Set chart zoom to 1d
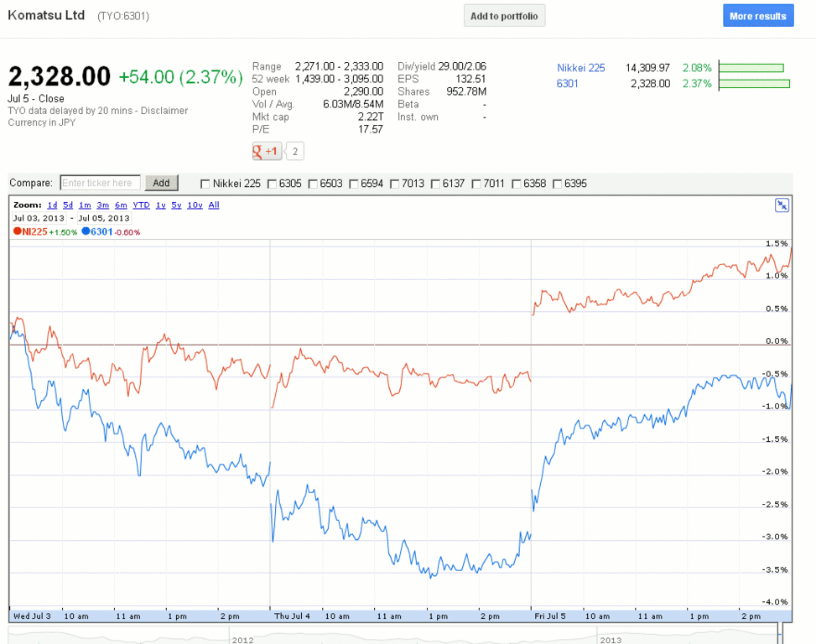This screenshot has height=644, width=816. (x=52, y=205)
